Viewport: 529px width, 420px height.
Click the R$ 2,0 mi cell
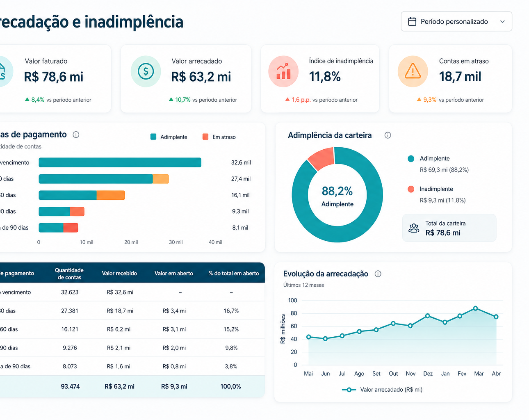[x=174, y=348]
